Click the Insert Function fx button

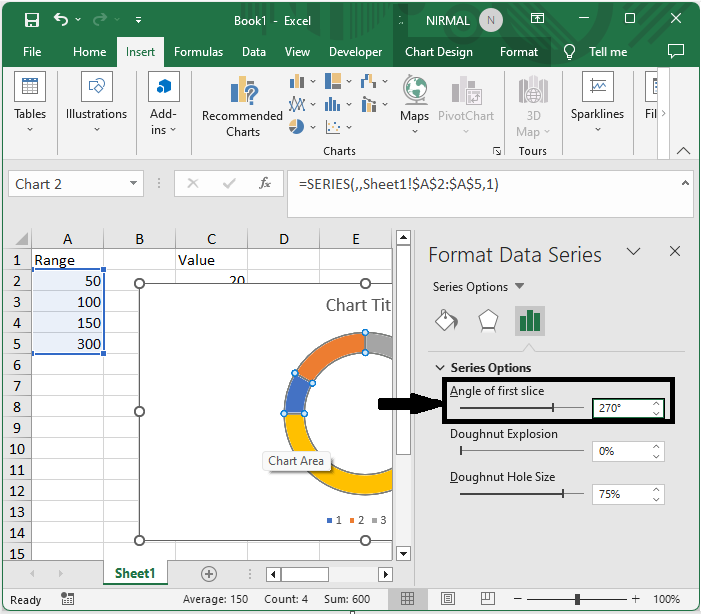click(x=265, y=183)
